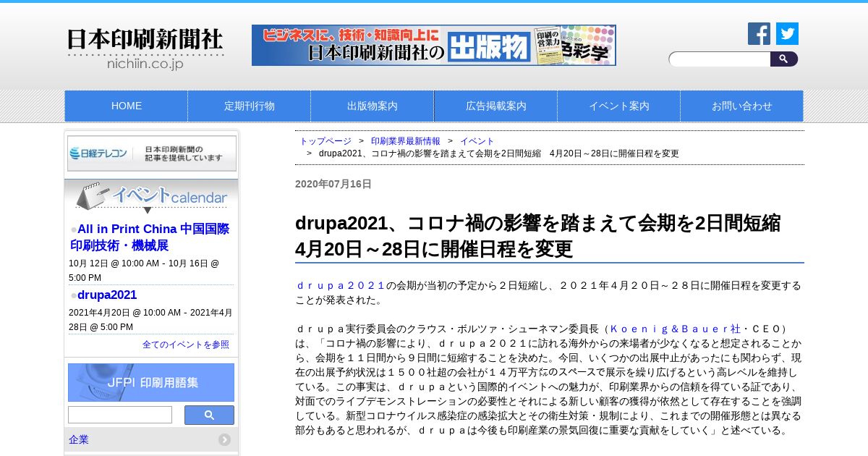
Task: Click the 日本印刷新聞社 site logo
Action: [x=145, y=49]
